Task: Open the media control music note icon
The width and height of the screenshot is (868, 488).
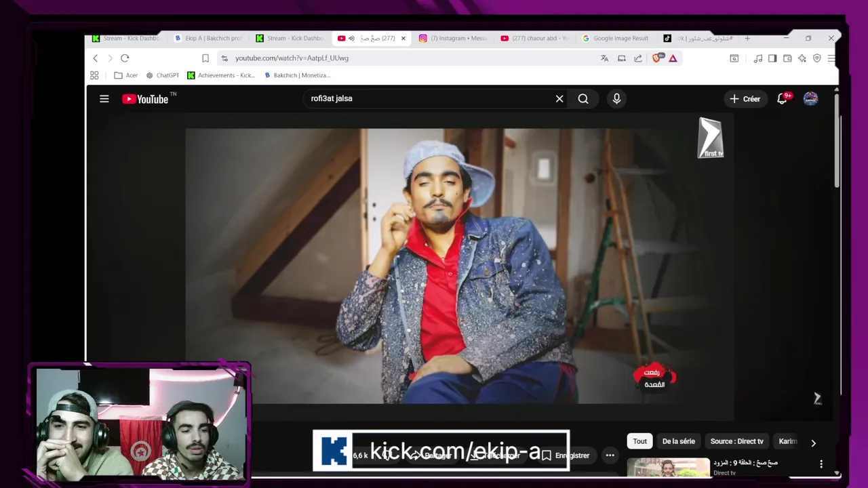Action: coord(758,58)
